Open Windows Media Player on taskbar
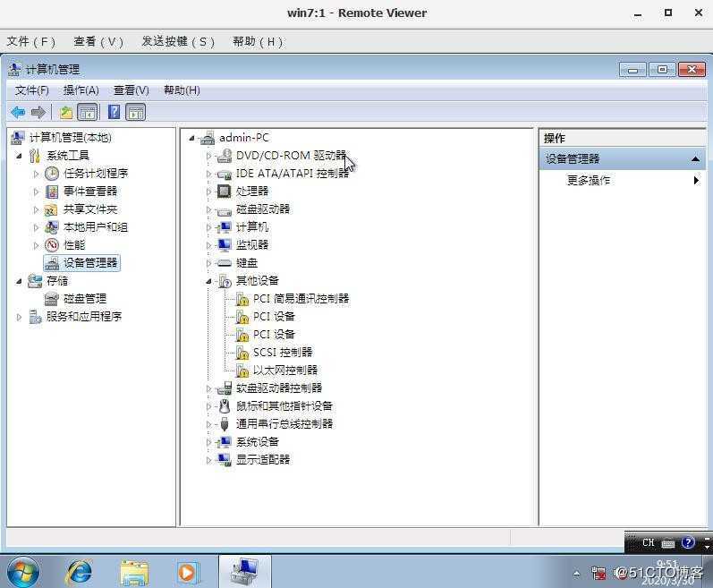Image resolution: width=713 pixels, height=588 pixels. click(x=187, y=572)
